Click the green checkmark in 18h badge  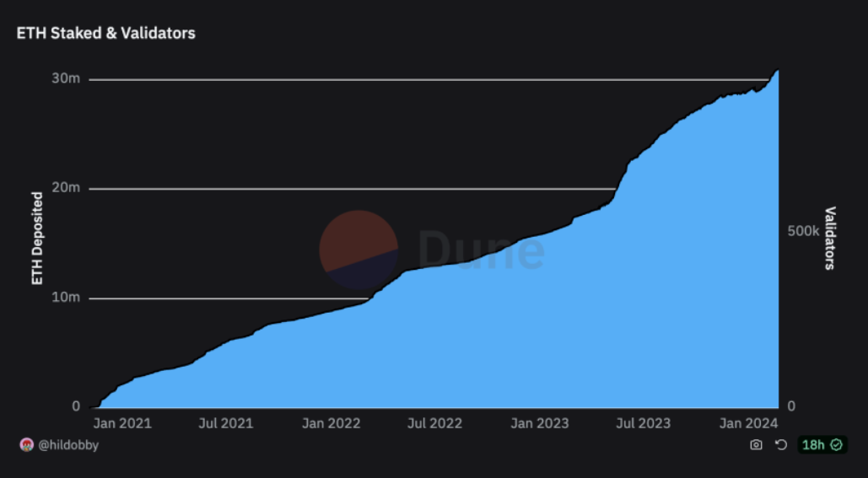pos(836,445)
